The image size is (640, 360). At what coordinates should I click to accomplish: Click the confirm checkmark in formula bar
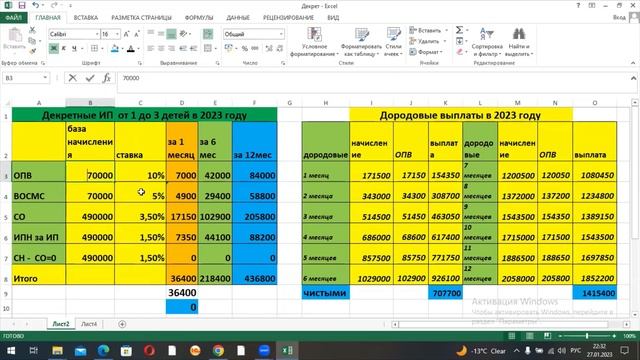[x=90, y=78]
